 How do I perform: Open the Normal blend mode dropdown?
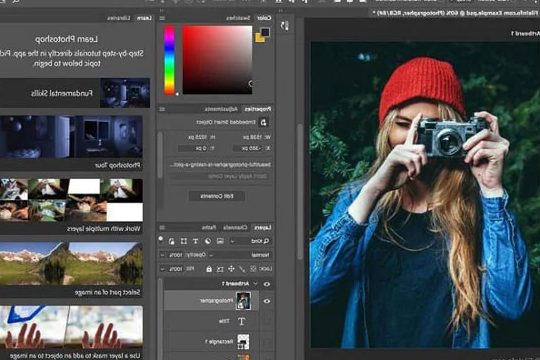pos(240,255)
